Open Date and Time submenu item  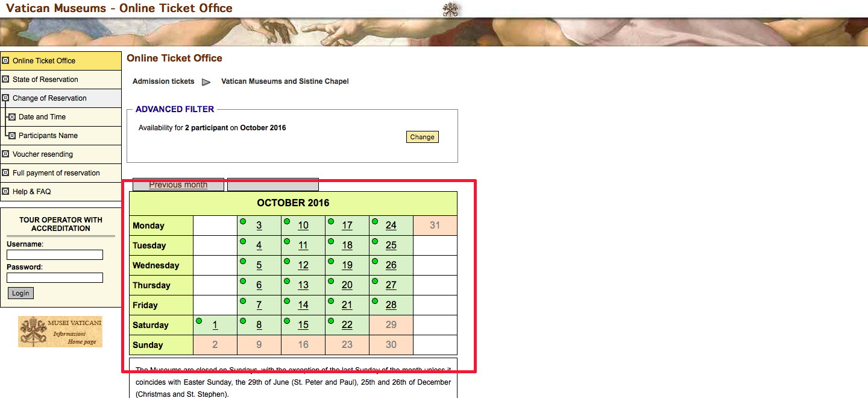[x=42, y=117]
